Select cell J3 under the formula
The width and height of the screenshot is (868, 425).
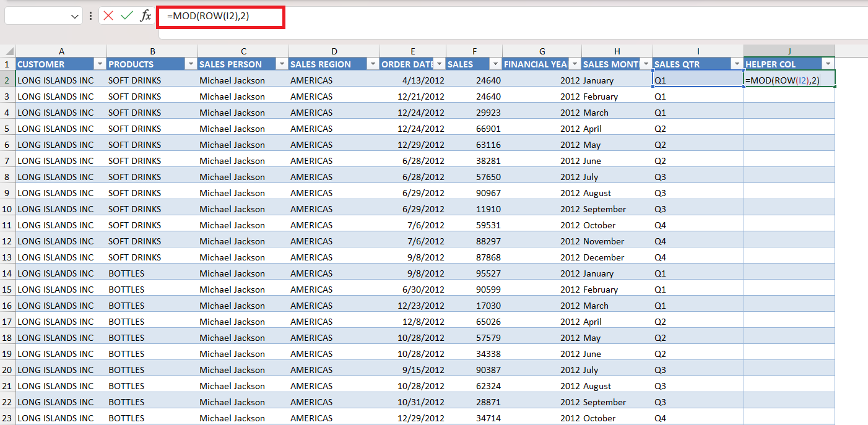click(789, 97)
